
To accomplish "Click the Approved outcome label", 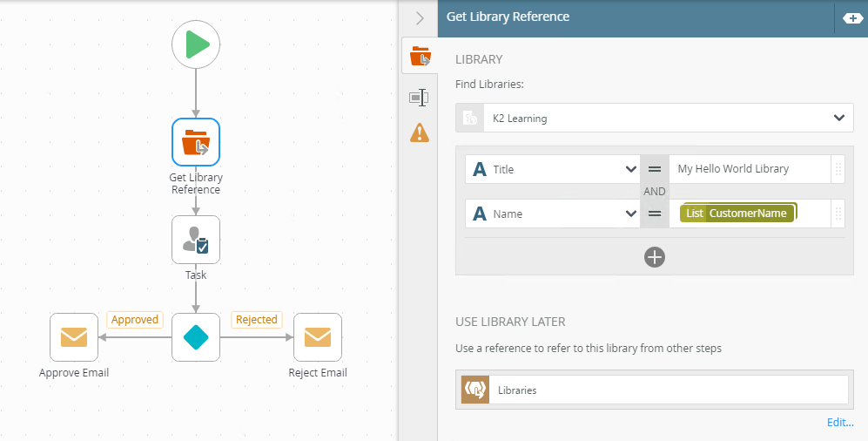I will pos(135,320).
